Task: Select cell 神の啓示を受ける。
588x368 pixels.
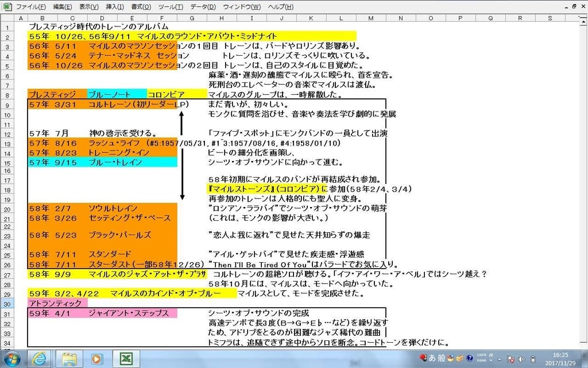Action: click(x=123, y=133)
